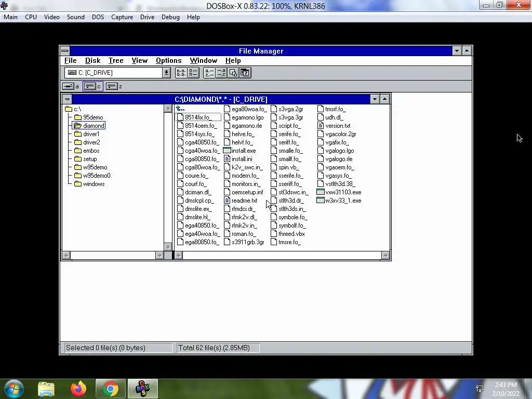Open the DOSBox-X Drive menu
This screenshot has width=532, height=399.
[147, 17]
